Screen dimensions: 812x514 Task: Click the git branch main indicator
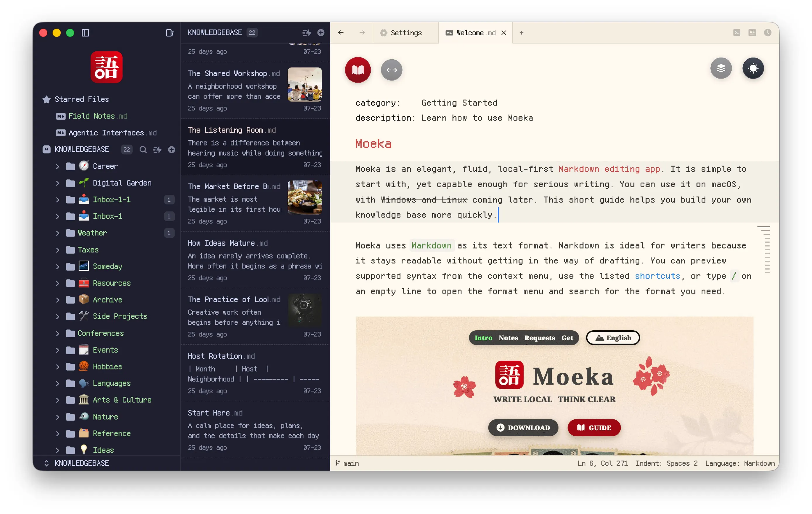347,463
